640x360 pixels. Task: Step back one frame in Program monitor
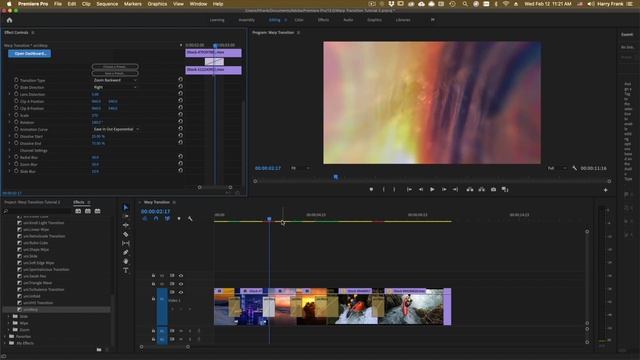point(421,189)
